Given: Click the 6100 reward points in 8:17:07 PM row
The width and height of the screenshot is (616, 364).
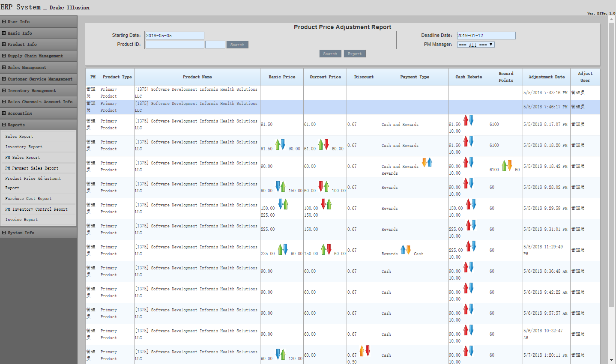Looking at the screenshot, I should pyautogui.click(x=494, y=124).
